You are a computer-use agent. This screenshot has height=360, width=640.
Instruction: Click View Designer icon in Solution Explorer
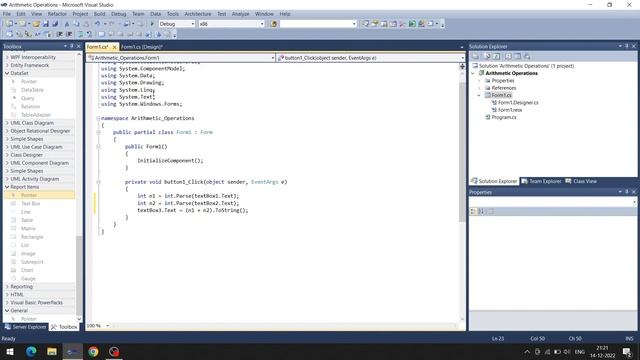point(518,56)
